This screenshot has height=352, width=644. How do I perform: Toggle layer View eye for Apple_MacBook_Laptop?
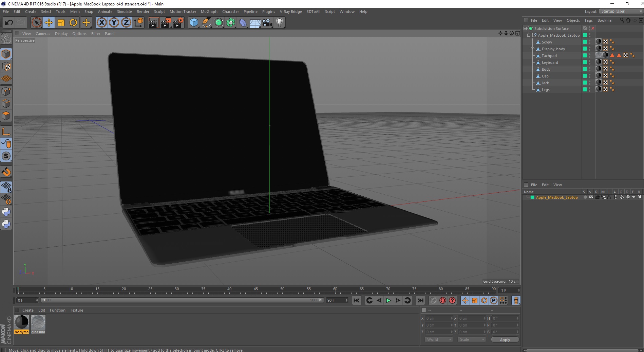(x=591, y=197)
